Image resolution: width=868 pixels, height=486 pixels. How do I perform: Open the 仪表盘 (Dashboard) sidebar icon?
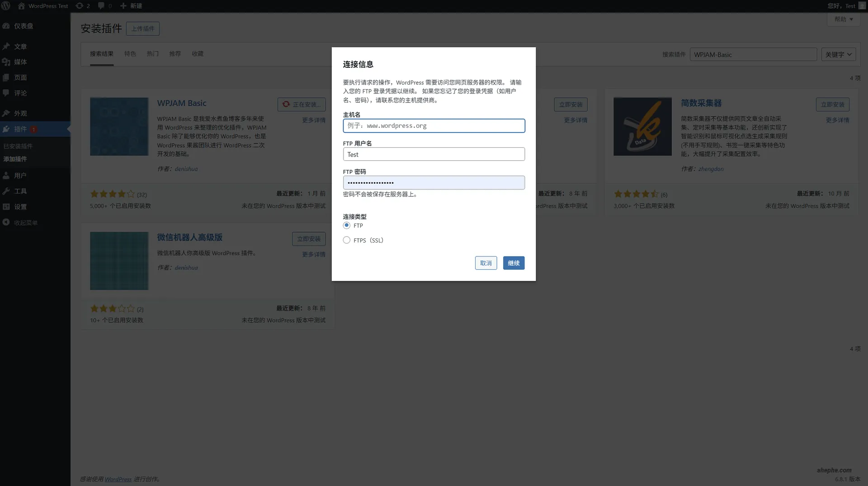(x=6, y=26)
